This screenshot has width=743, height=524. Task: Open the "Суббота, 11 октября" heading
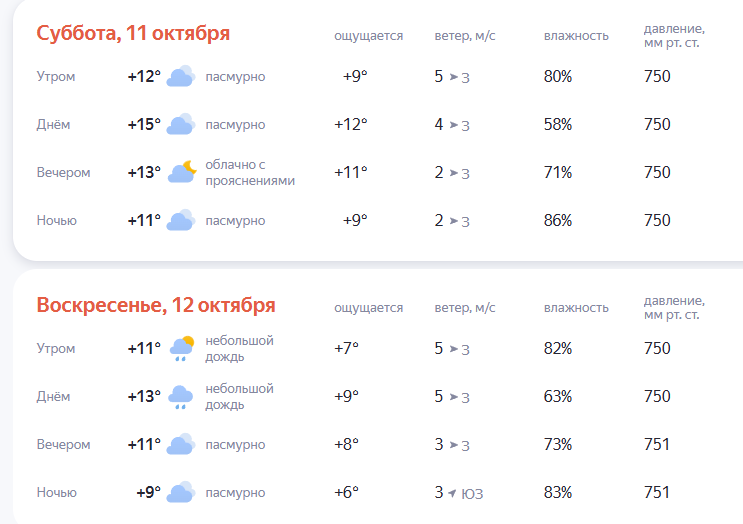click(133, 34)
